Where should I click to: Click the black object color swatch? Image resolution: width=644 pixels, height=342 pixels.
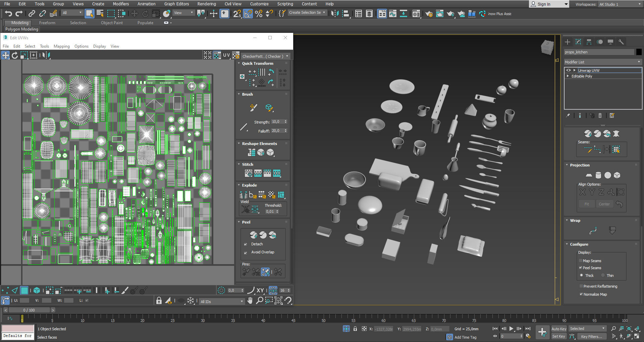[639, 52]
